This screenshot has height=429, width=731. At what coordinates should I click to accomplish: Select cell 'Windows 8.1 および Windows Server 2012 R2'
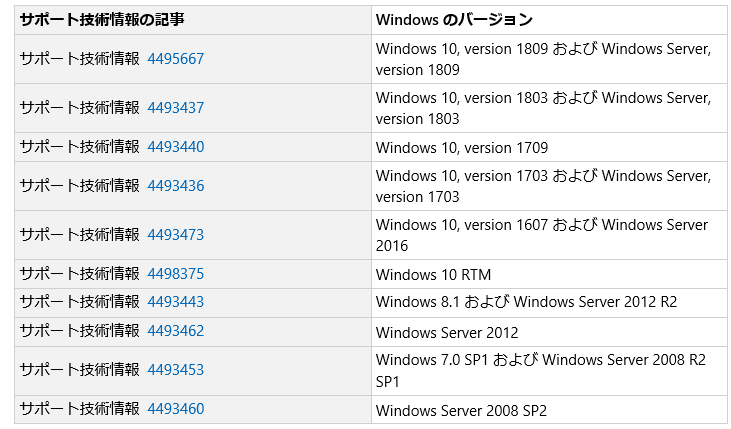549,303
